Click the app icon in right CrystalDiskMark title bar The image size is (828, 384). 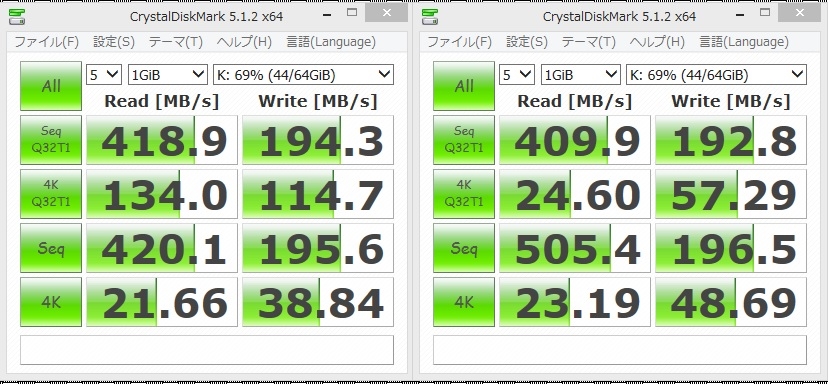tap(430, 16)
